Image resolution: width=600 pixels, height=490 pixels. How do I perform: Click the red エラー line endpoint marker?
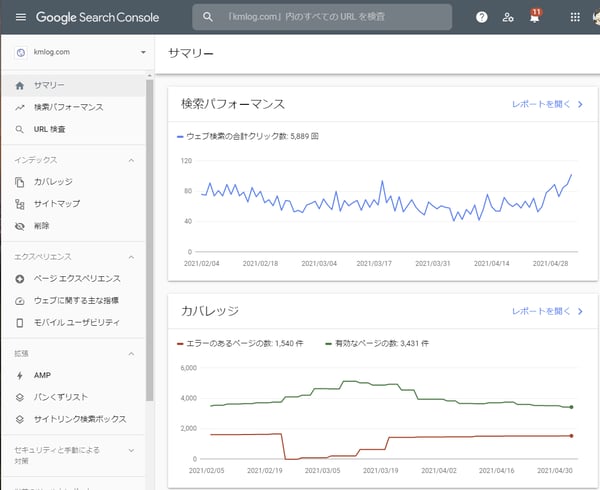(571, 436)
